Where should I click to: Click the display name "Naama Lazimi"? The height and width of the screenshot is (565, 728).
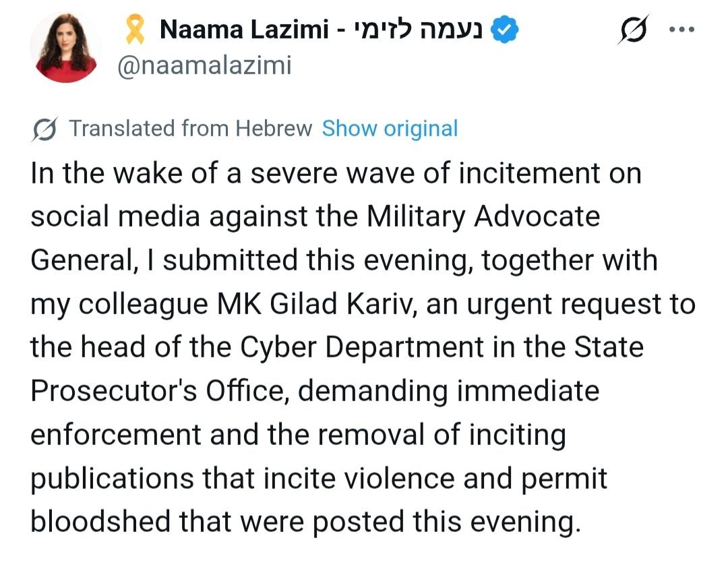click(x=243, y=30)
